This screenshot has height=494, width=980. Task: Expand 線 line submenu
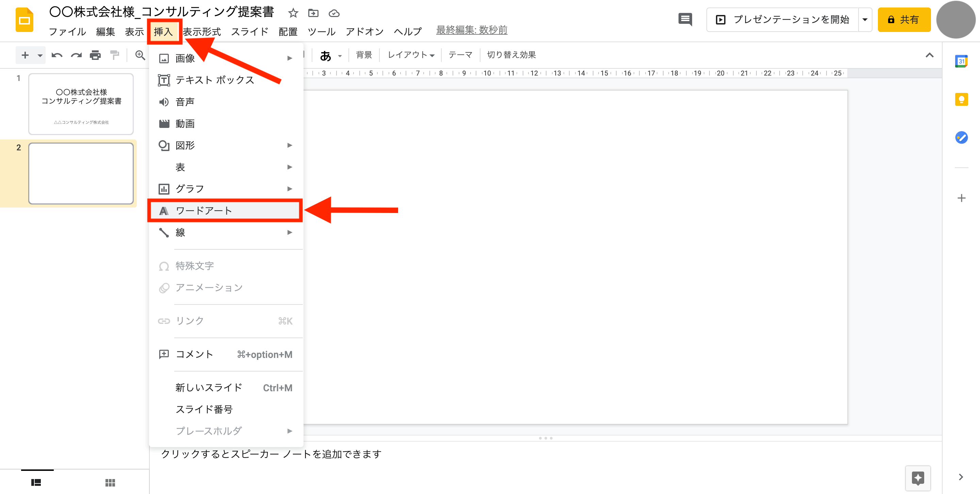[226, 232]
